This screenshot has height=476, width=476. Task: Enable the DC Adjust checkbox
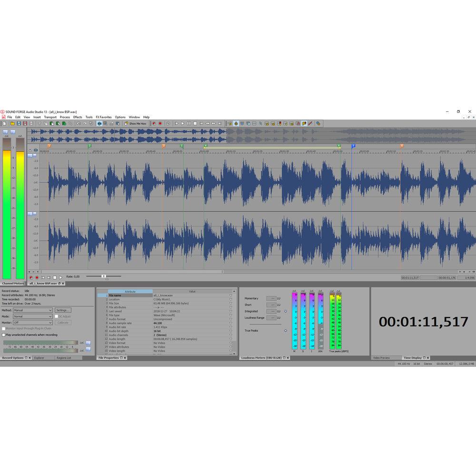[x=56, y=316]
